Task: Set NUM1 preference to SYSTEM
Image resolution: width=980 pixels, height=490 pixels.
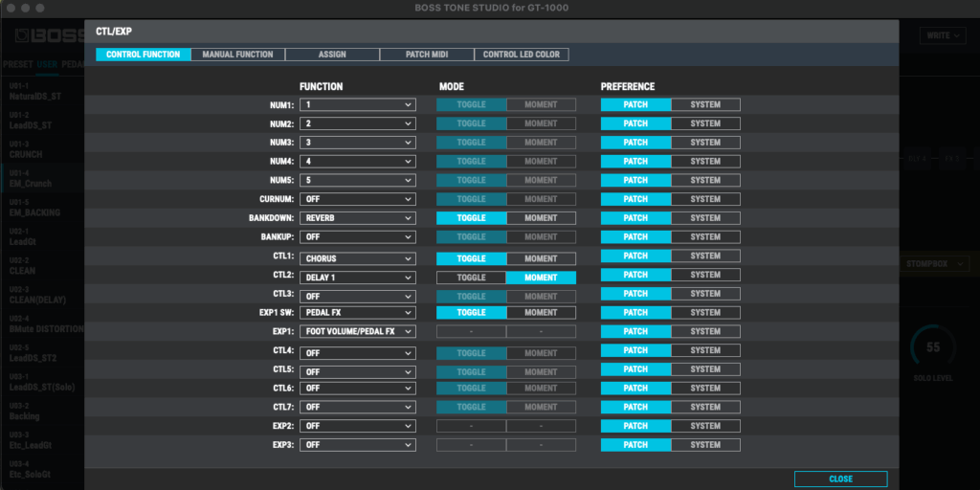Action: tap(705, 105)
